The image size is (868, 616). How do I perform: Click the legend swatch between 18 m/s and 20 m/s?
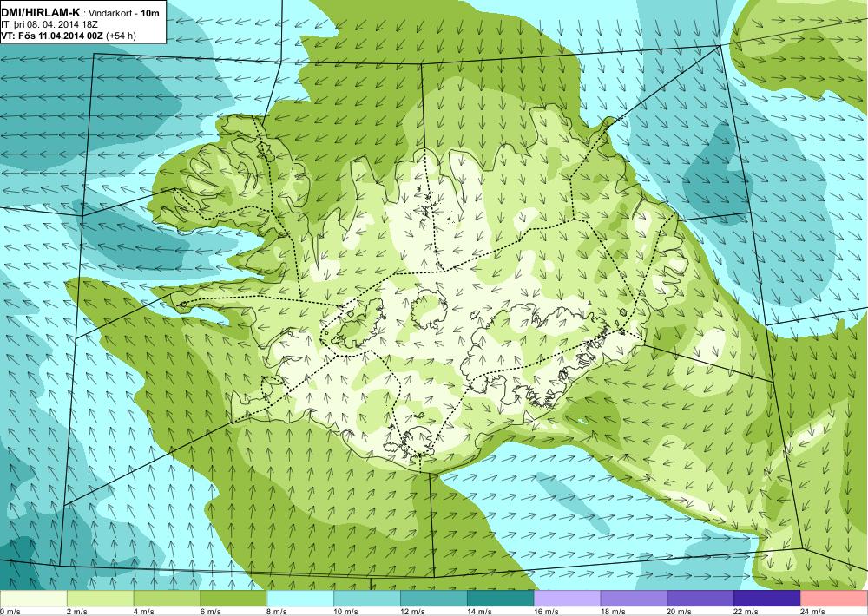click(x=634, y=599)
